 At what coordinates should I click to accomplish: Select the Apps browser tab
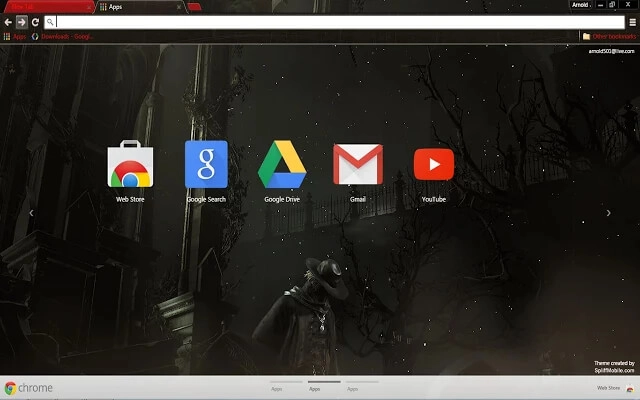(x=139, y=7)
